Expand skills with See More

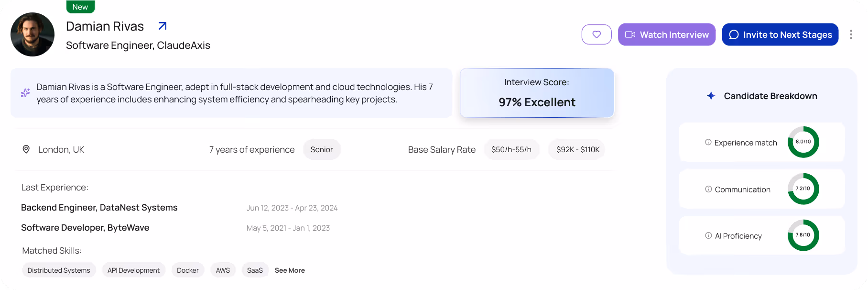tap(290, 270)
